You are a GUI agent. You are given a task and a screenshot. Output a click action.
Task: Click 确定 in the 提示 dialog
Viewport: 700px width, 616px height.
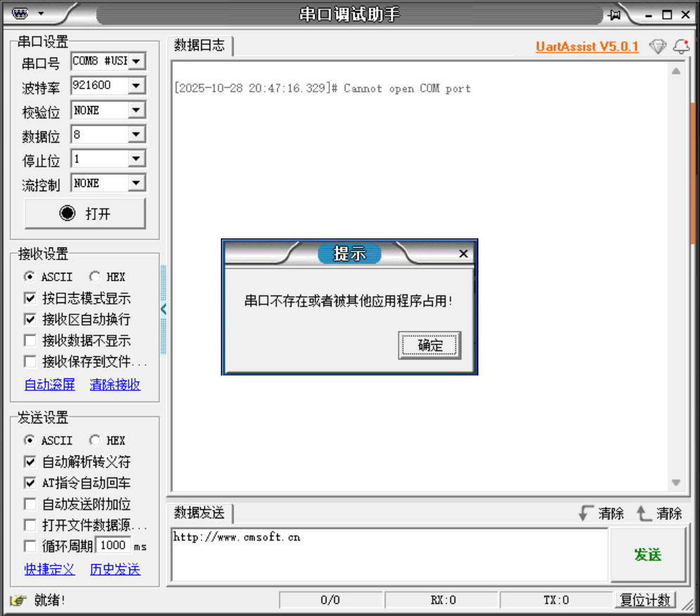429,345
